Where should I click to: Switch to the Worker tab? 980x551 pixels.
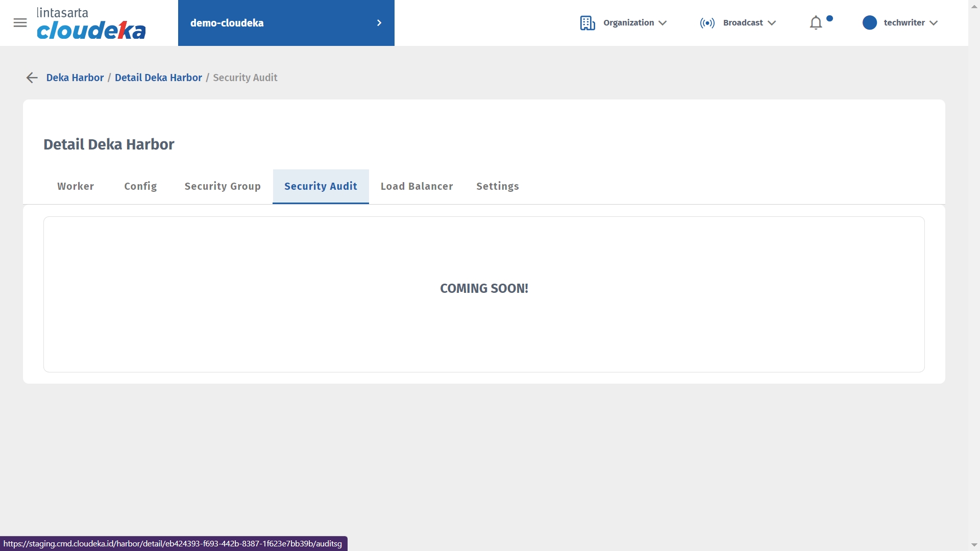point(76,186)
